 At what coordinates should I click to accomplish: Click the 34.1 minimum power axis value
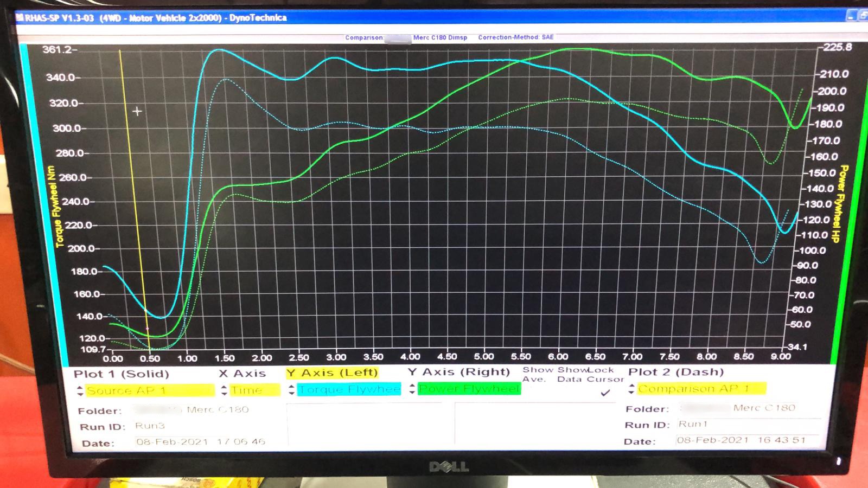[x=797, y=347]
